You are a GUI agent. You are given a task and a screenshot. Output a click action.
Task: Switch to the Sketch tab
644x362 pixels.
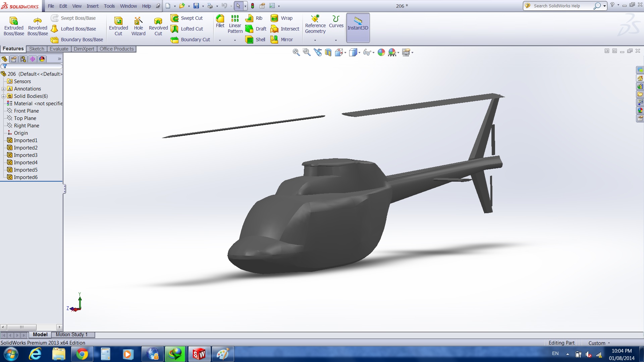point(37,49)
